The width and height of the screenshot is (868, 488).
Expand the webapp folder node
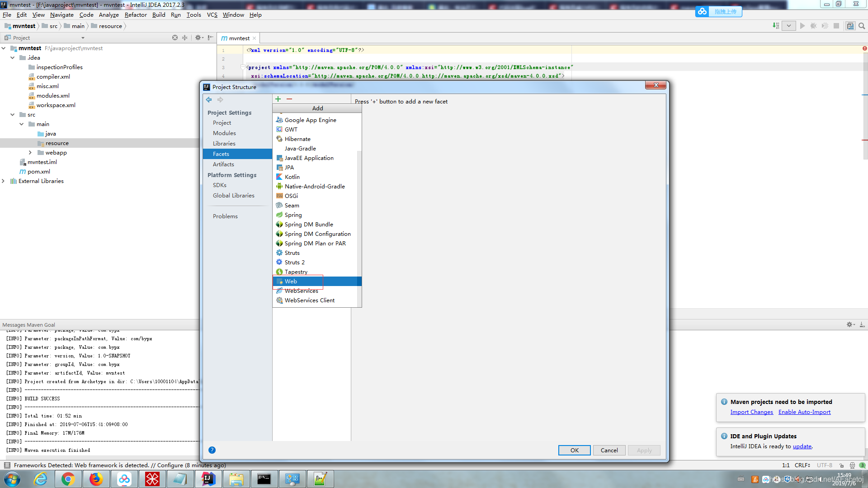30,153
